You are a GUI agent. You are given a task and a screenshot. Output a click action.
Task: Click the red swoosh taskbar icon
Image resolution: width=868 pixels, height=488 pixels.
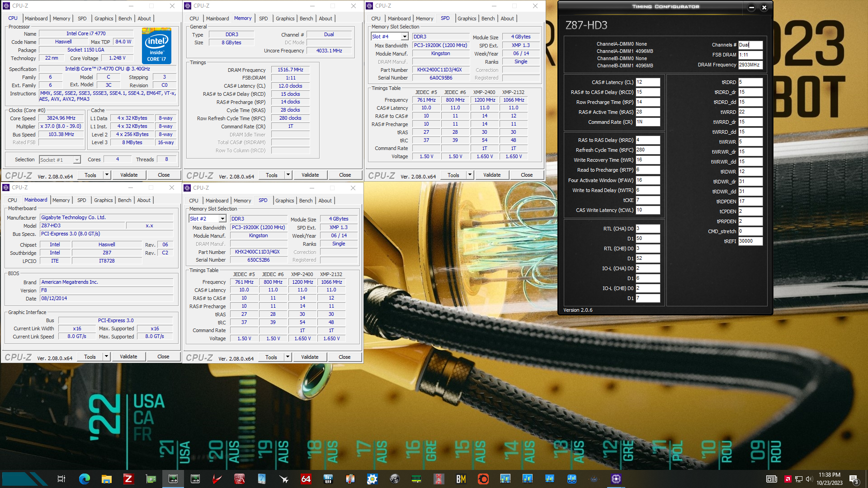coord(217,479)
